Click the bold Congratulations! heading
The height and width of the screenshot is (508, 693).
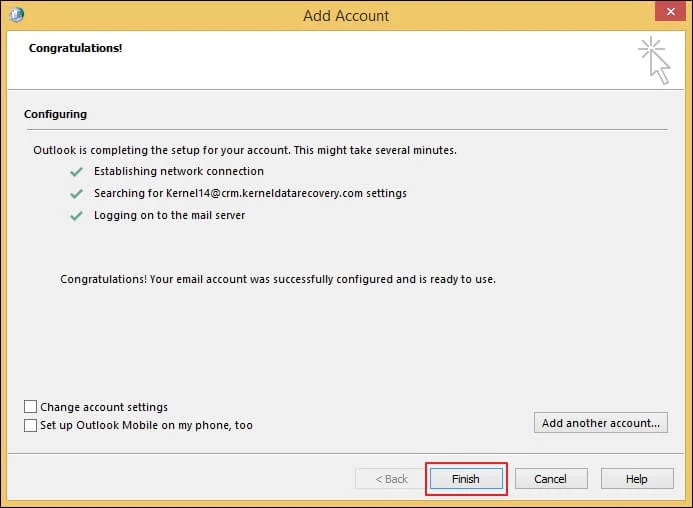pyautogui.click(x=75, y=48)
